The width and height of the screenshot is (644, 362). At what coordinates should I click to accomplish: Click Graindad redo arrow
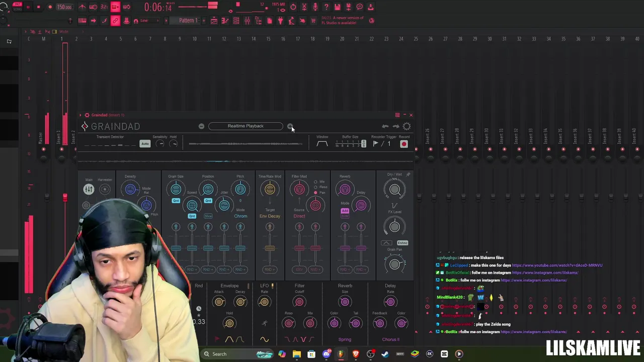(x=395, y=126)
